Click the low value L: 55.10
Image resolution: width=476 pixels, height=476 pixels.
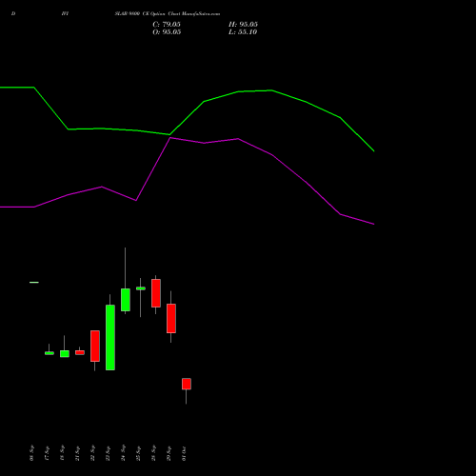pos(243,32)
